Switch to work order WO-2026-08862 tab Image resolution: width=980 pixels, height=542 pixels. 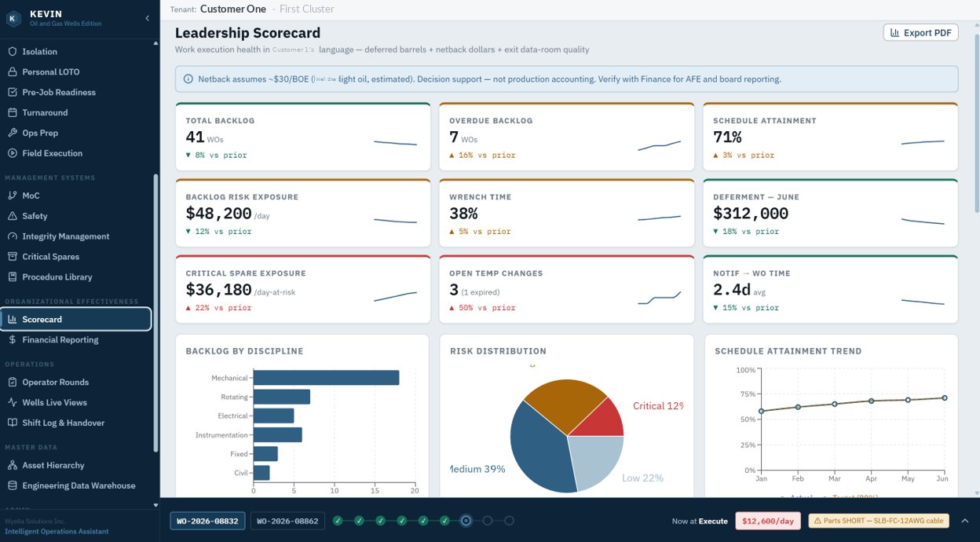click(287, 521)
